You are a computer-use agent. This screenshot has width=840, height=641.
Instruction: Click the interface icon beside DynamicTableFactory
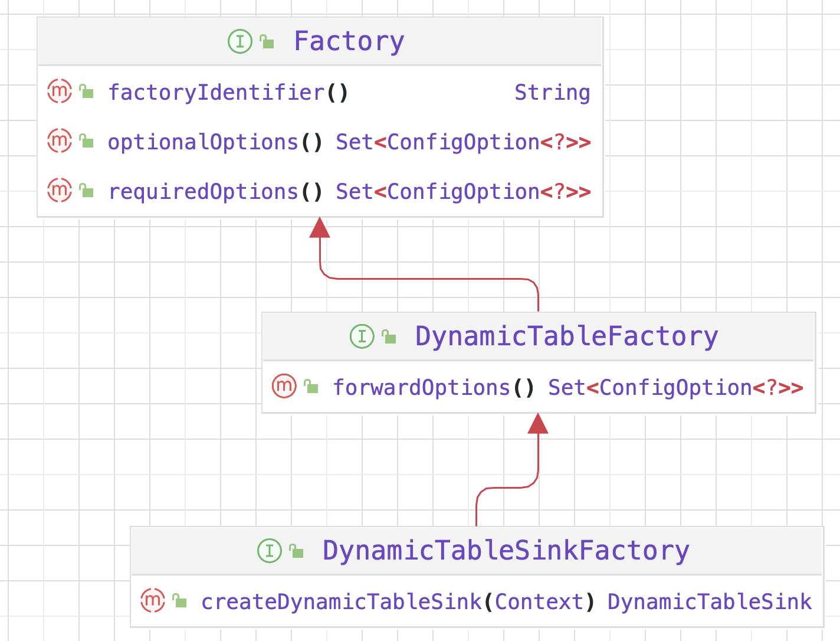pyautogui.click(x=362, y=336)
